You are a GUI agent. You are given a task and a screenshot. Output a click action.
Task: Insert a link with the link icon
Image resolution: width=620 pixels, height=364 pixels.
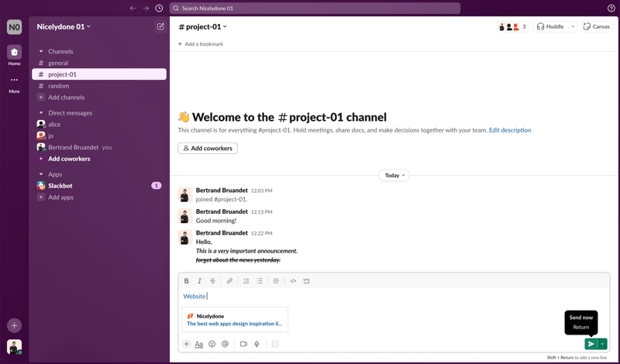pyautogui.click(x=229, y=281)
